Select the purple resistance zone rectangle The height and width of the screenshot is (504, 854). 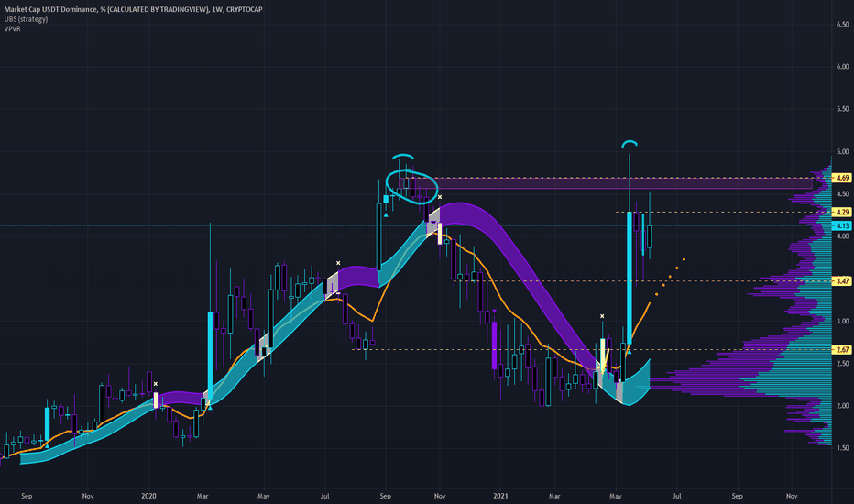click(x=606, y=183)
